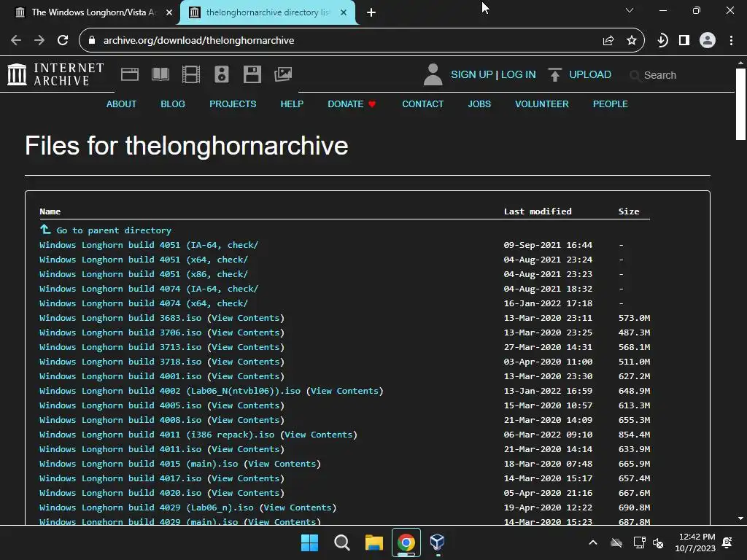Viewport: 747px width, 560px height.
Task: Close the thelonghornarchive directory tab
Action: point(344,12)
